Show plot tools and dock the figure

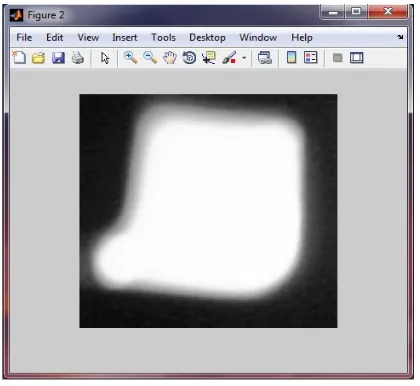(357, 58)
